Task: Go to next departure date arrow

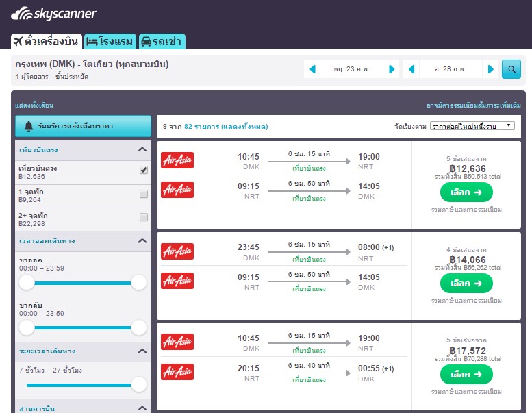Action: click(391, 69)
